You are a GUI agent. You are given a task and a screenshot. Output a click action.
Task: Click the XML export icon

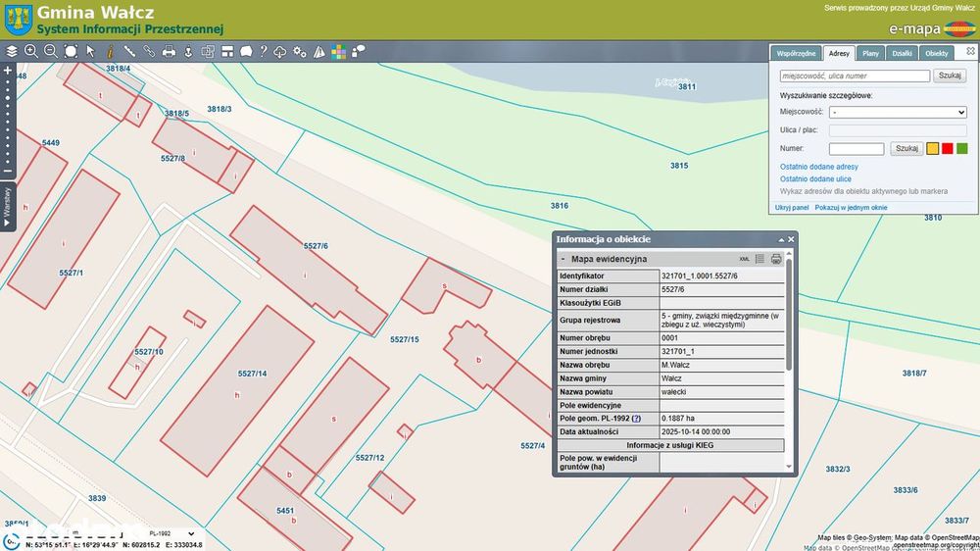(x=745, y=259)
